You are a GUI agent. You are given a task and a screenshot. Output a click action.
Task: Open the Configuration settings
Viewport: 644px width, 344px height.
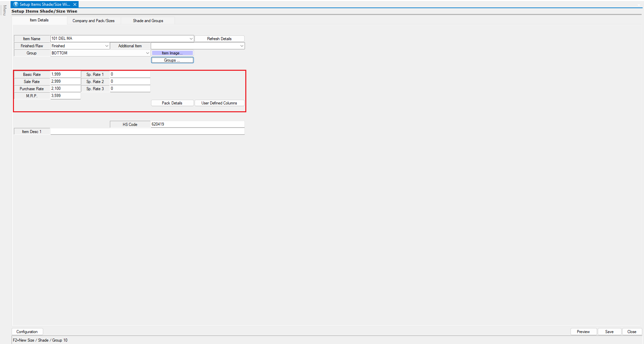pos(27,332)
